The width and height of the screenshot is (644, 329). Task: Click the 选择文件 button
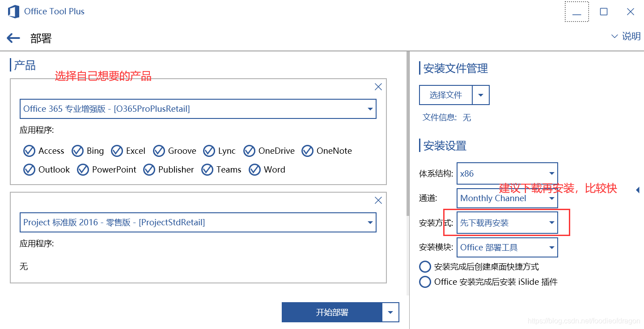coord(445,95)
